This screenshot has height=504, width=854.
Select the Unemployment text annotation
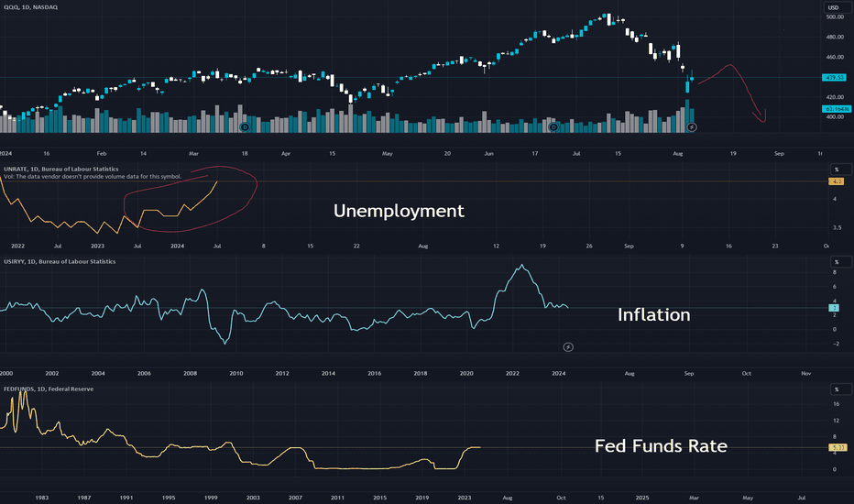399,211
